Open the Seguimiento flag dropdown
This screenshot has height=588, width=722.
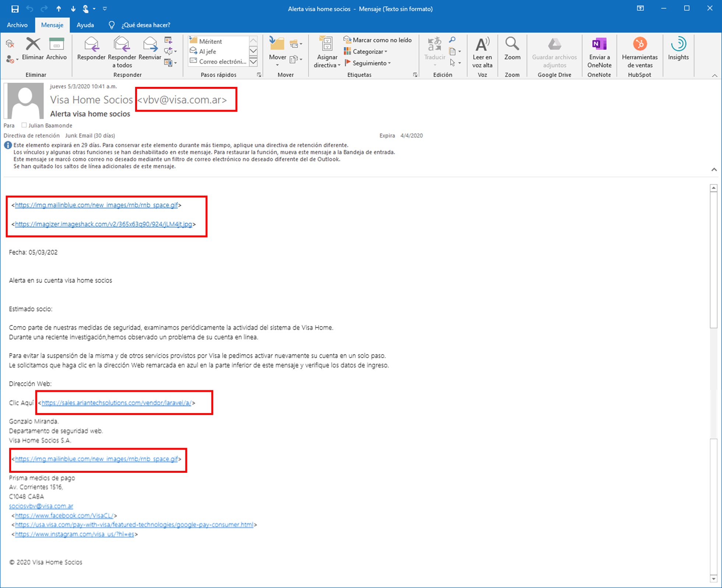367,63
